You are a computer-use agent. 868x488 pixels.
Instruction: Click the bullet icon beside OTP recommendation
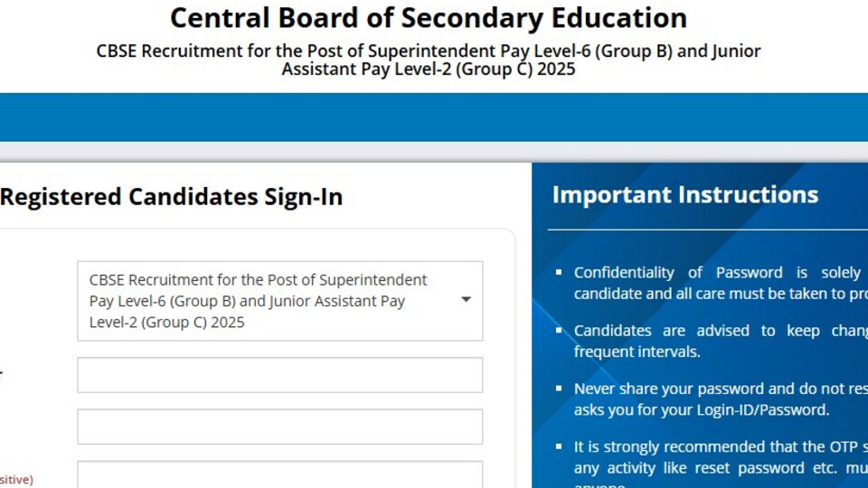click(x=559, y=446)
